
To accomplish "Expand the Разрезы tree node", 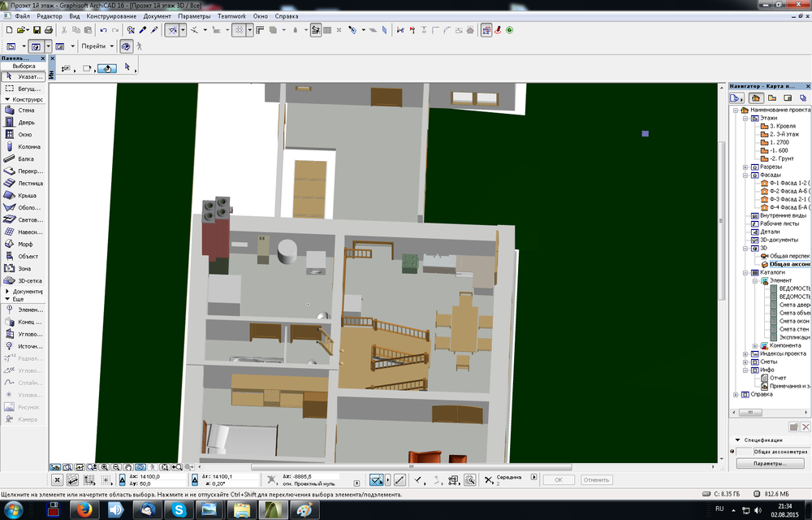I will [x=745, y=167].
